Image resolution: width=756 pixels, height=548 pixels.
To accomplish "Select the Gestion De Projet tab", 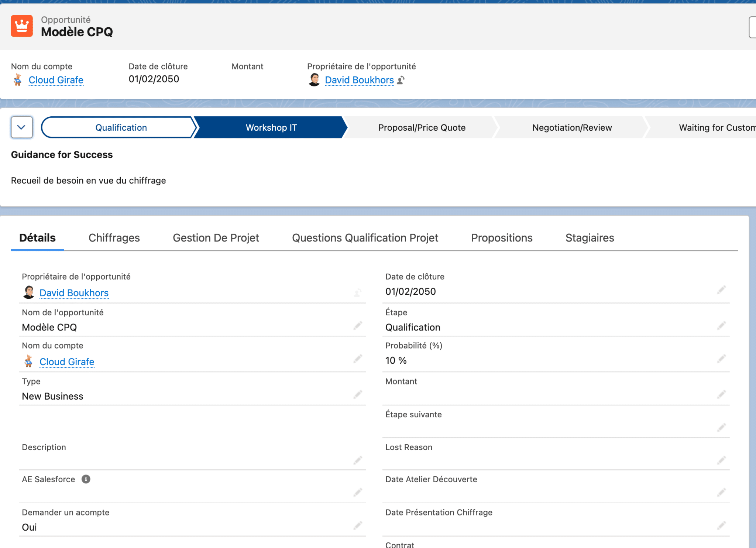I will pos(216,238).
